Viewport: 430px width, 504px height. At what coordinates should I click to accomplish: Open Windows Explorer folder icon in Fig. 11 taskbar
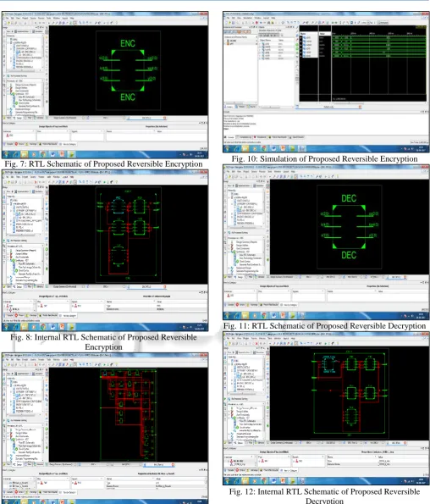coord(245,315)
